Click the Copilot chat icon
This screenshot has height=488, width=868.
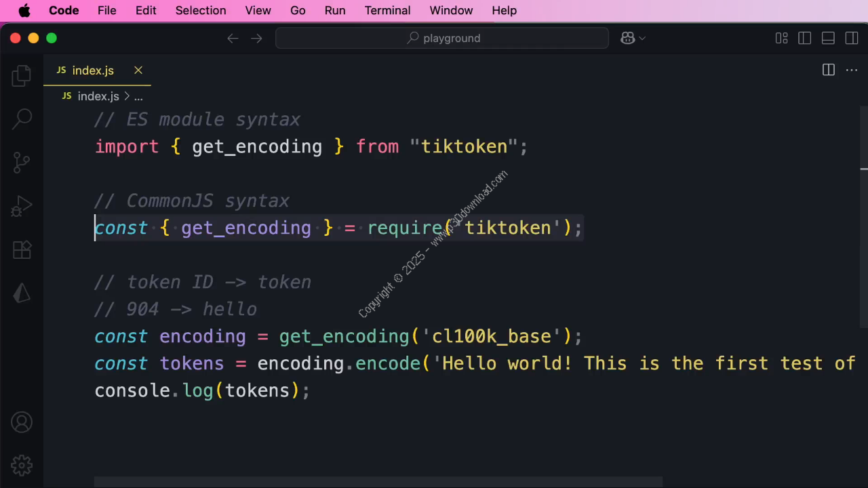(x=627, y=39)
